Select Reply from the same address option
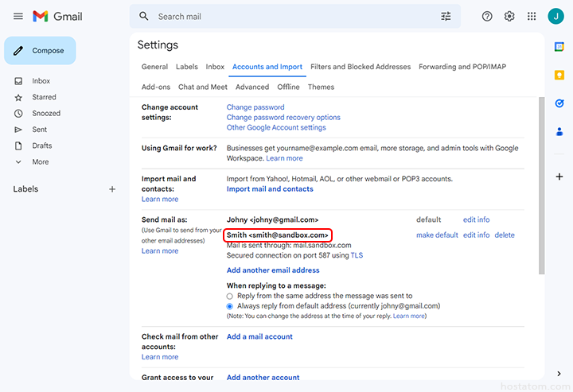573x392 pixels. tap(230, 296)
